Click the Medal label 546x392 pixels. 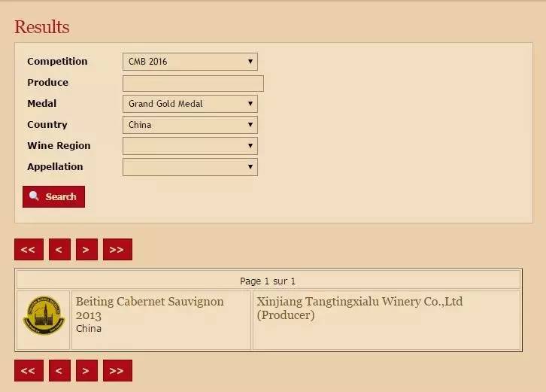tap(42, 104)
